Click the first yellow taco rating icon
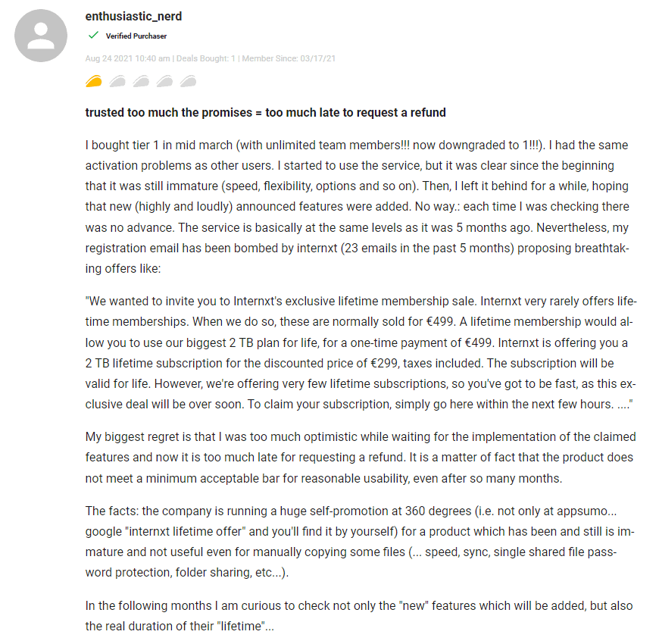Image resolution: width=659 pixels, height=644 pixels. [94, 81]
